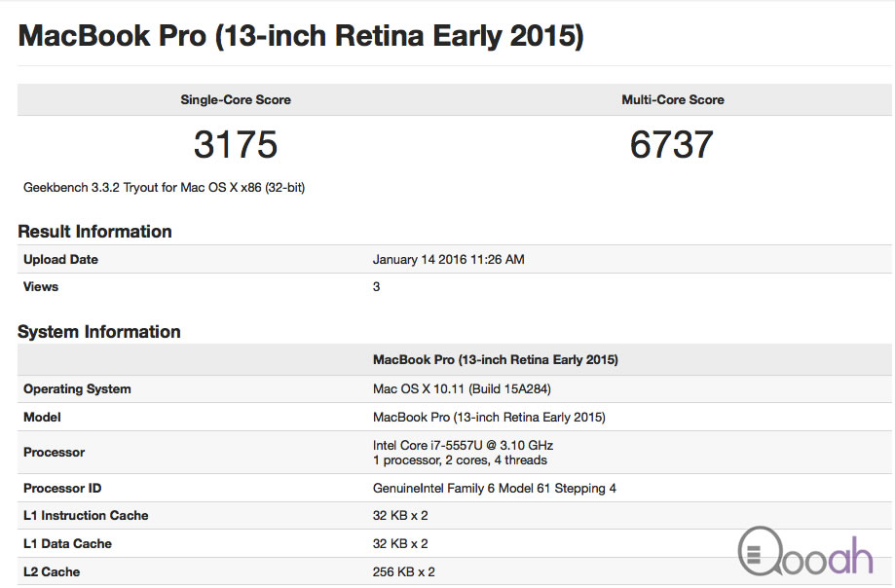Click the multi-core score value 6737

pos(672,144)
